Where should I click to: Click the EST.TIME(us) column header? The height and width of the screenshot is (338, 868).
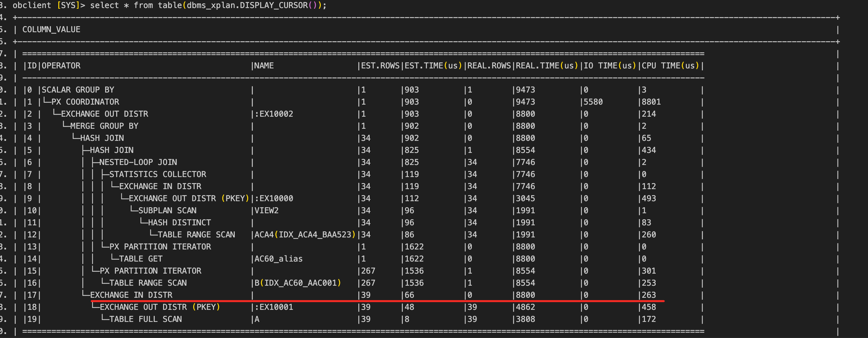[x=433, y=66]
